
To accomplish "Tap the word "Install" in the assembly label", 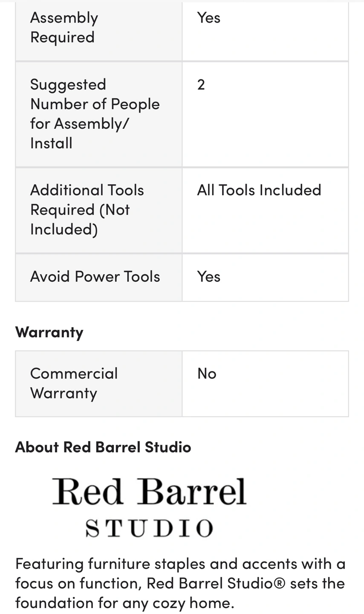I will click(51, 143).
